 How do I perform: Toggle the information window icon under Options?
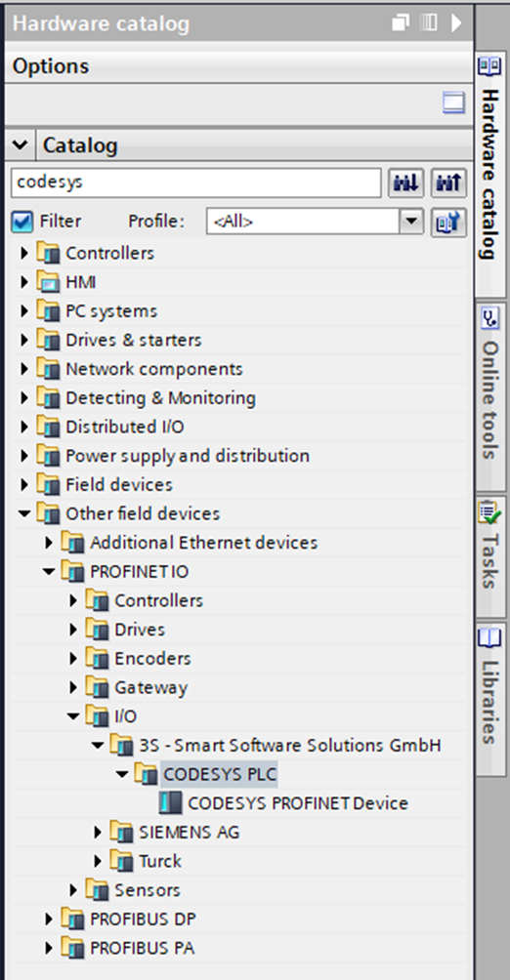(453, 103)
